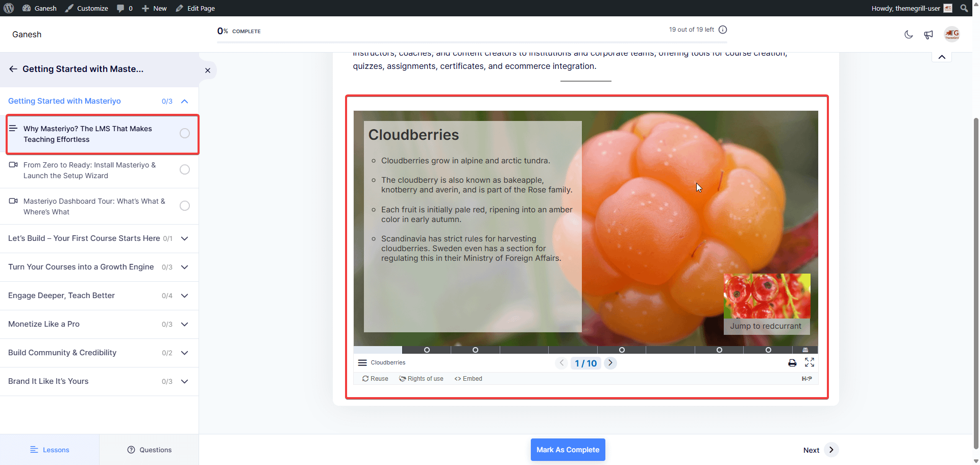This screenshot has height=465, width=980.
Task: Switch to the Lessons tab
Action: [x=50, y=450]
